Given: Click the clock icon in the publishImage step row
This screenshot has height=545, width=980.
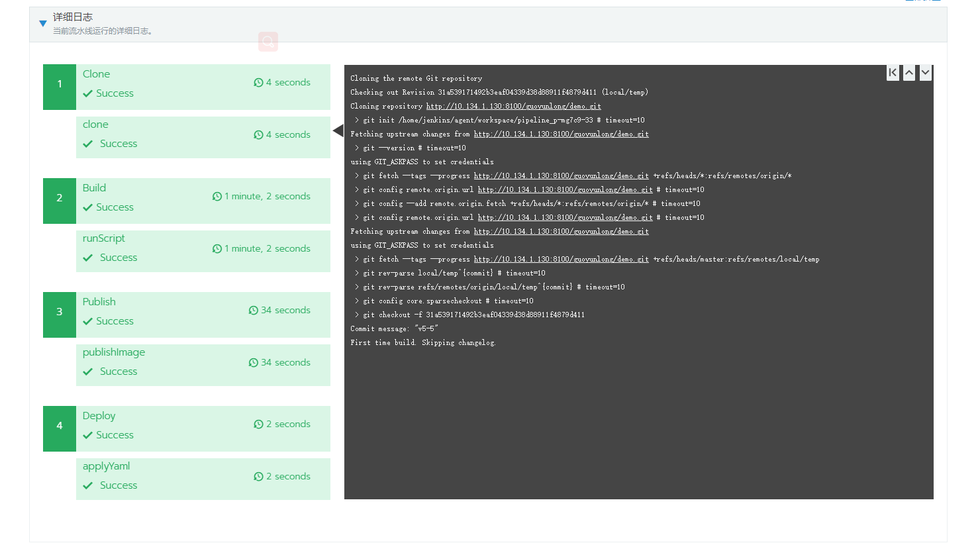Looking at the screenshot, I should pyautogui.click(x=253, y=363).
